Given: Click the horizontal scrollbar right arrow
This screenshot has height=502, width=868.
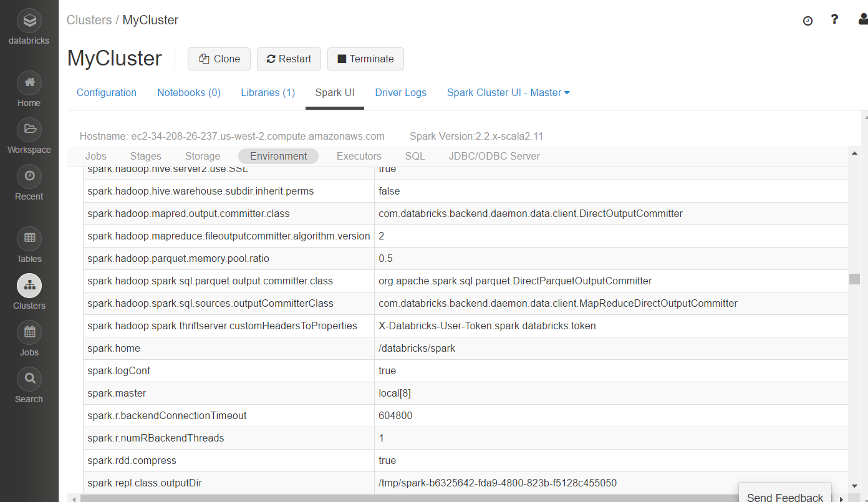Looking at the screenshot, I should 842,498.
